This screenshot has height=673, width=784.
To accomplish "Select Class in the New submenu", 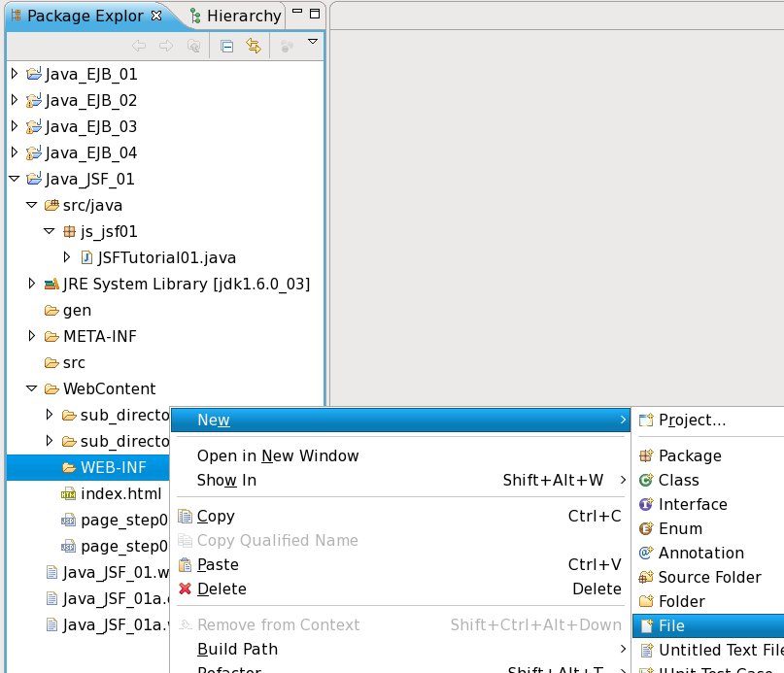I will (678, 480).
